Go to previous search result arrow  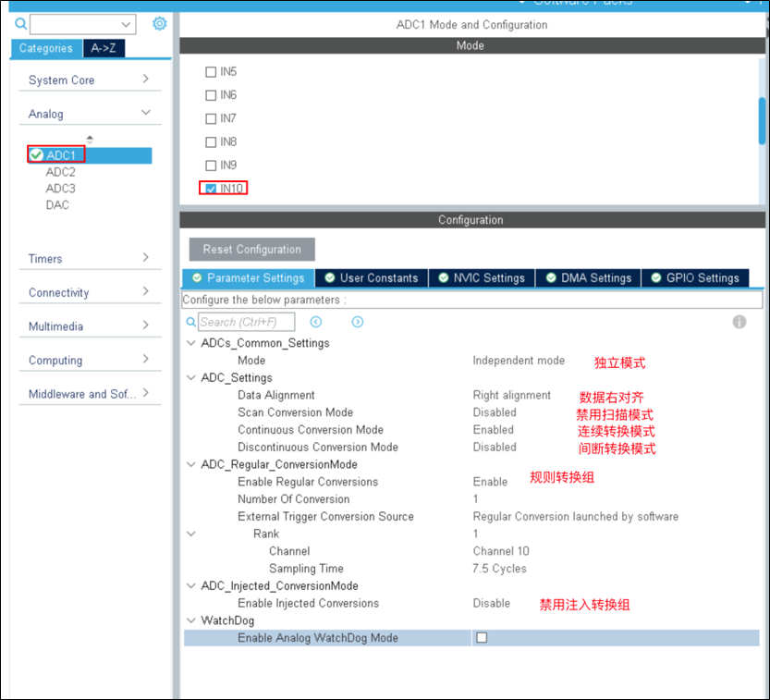(316, 322)
